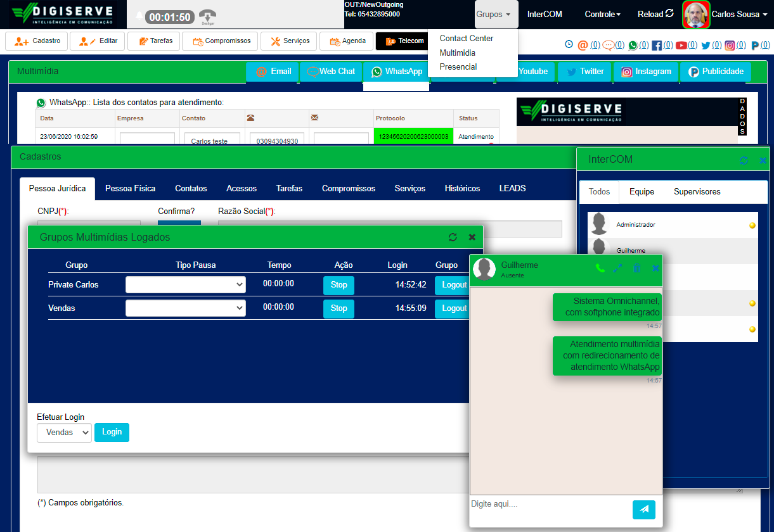Image resolution: width=774 pixels, height=532 pixels.
Task: Open the Controle dropdown menu
Action: [x=602, y=14]
